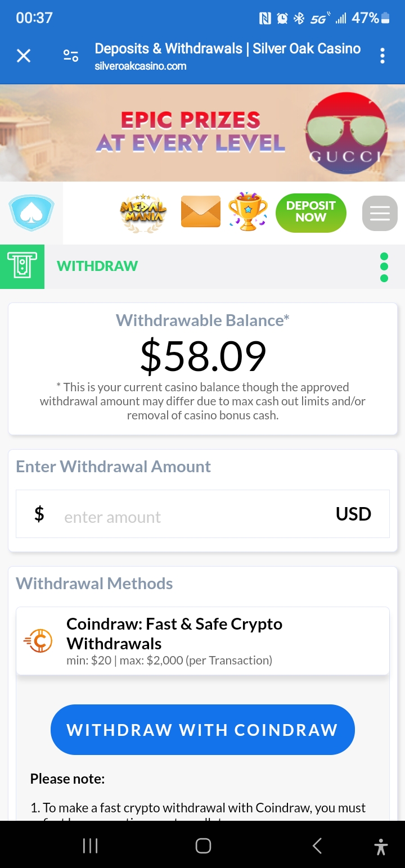405x868 pixels.
Task: Tap the Android home navigation button
Action: click(x=203, y=846)
